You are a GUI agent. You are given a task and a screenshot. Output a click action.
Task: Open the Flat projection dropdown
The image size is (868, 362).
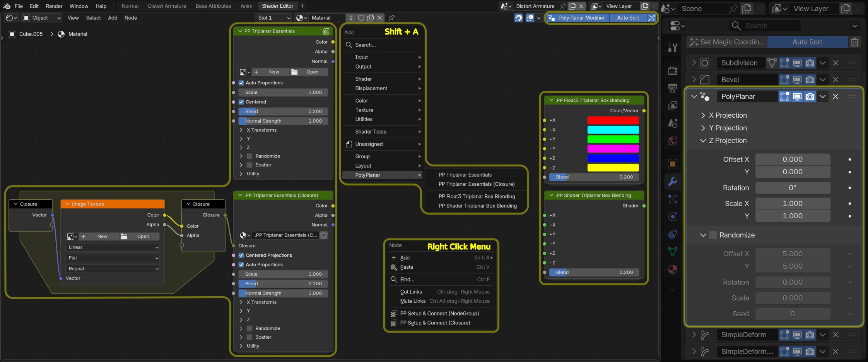pyautogui.click(x=113, y=258)
